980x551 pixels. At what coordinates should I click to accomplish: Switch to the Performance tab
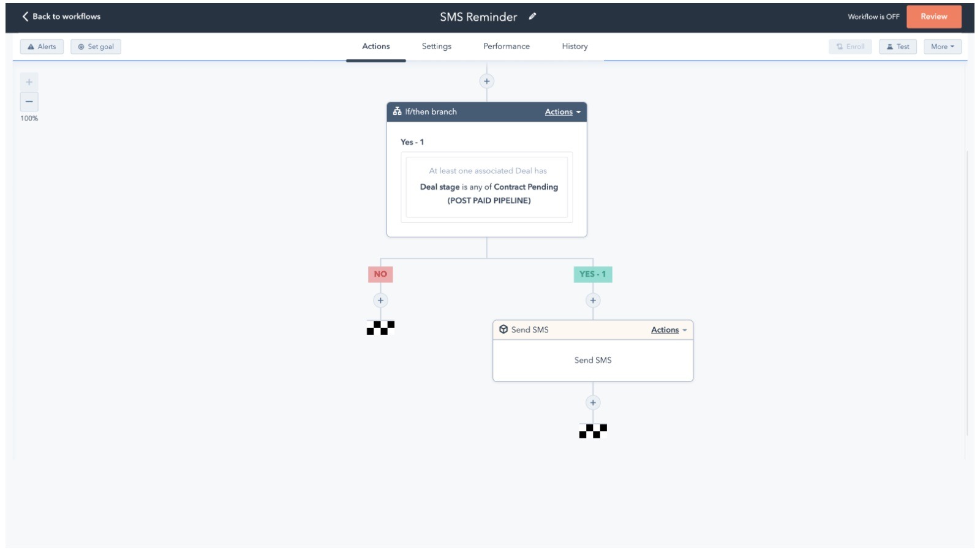click(x=506, y=46)
